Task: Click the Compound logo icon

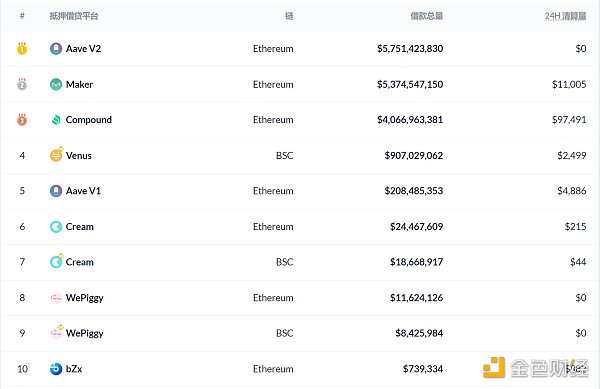Action: pos(56,120)
